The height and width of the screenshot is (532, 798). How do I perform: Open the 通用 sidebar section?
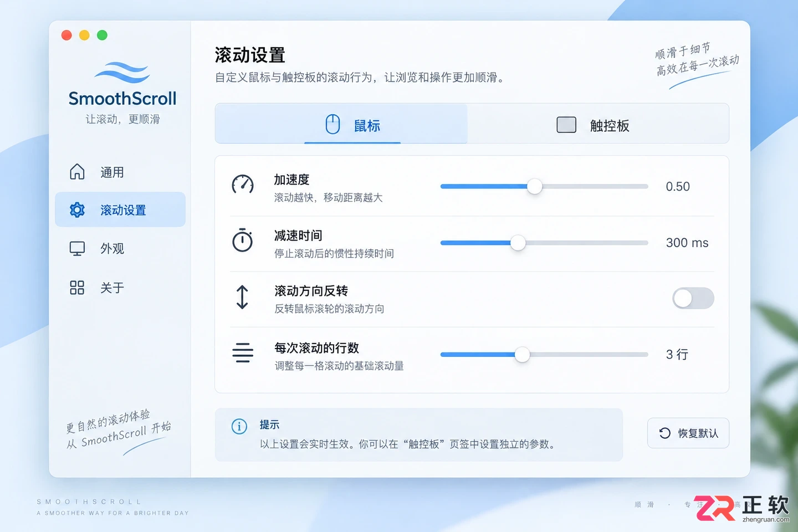tap(120, 172)
